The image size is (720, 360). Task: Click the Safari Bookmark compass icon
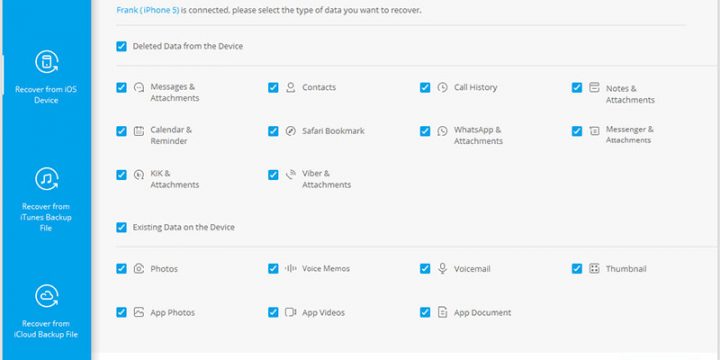tap(290, 131)
